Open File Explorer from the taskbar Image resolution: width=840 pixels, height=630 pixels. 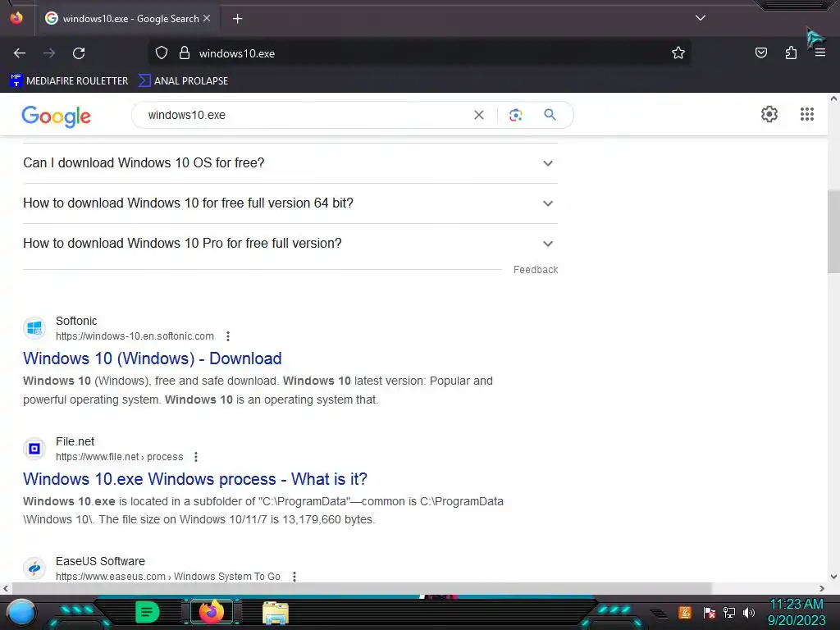(276, 613)
